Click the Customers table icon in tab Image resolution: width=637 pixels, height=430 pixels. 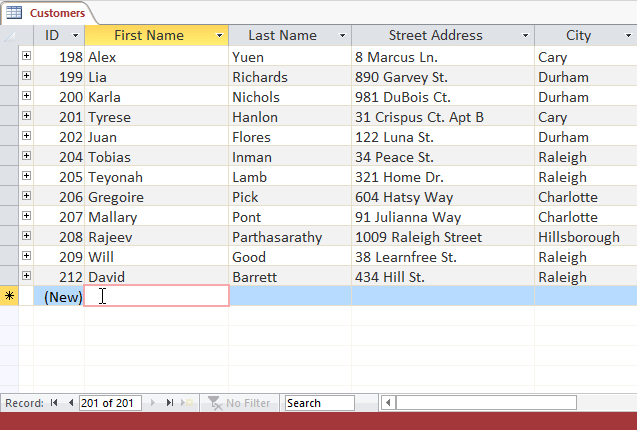pyautogui.click(x=15, y=13)
